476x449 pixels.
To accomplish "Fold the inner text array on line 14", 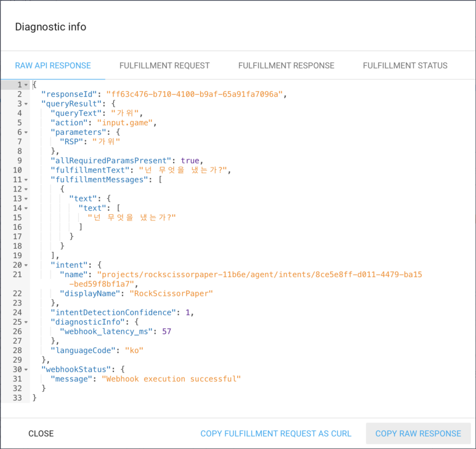I will point(26,208).
